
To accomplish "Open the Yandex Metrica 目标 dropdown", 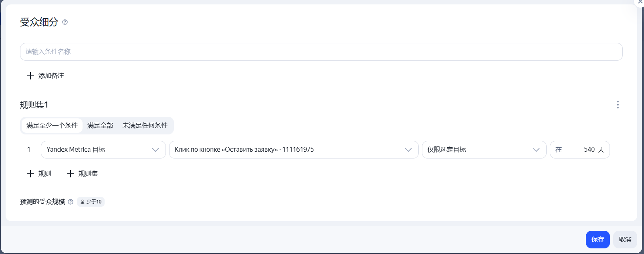I will 103,150.
